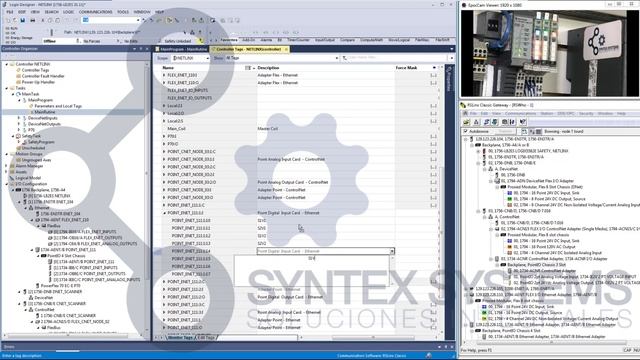Viewport: 640px width, 360px height.
Task: Expand the Motion Groups folder
Action: click(7, 154)
